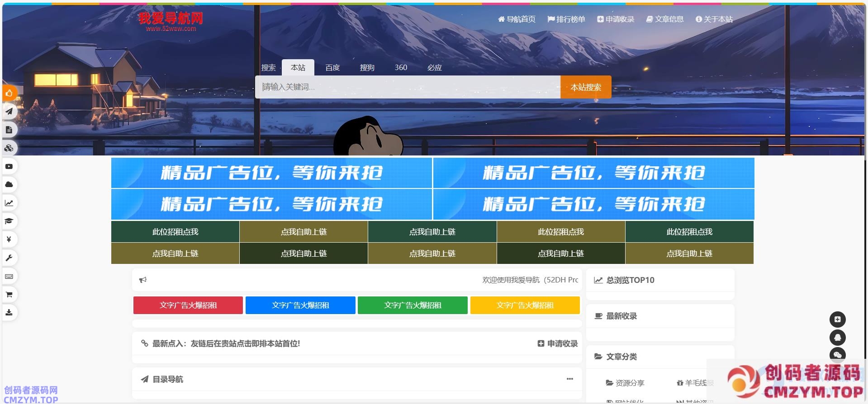868x404 pixels.
Task: Click the download icon in left sidebar
Action: point(9,312)
